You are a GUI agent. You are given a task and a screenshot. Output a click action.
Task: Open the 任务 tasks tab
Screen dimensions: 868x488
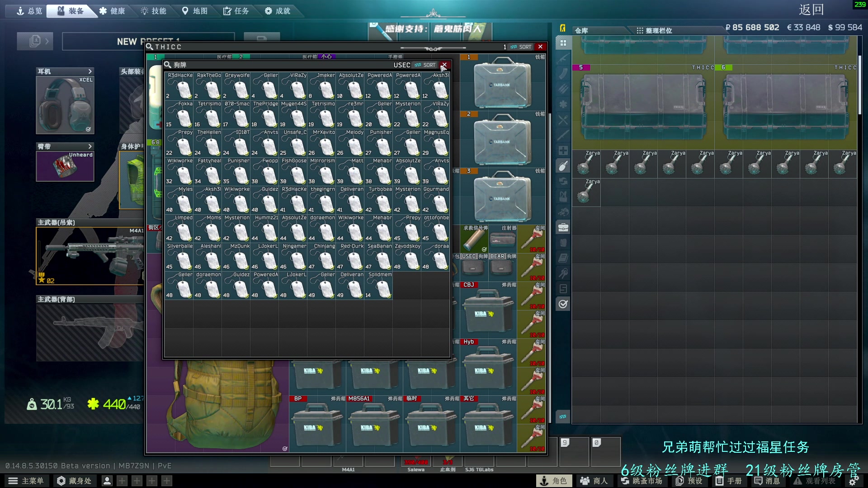click(236, 11)
